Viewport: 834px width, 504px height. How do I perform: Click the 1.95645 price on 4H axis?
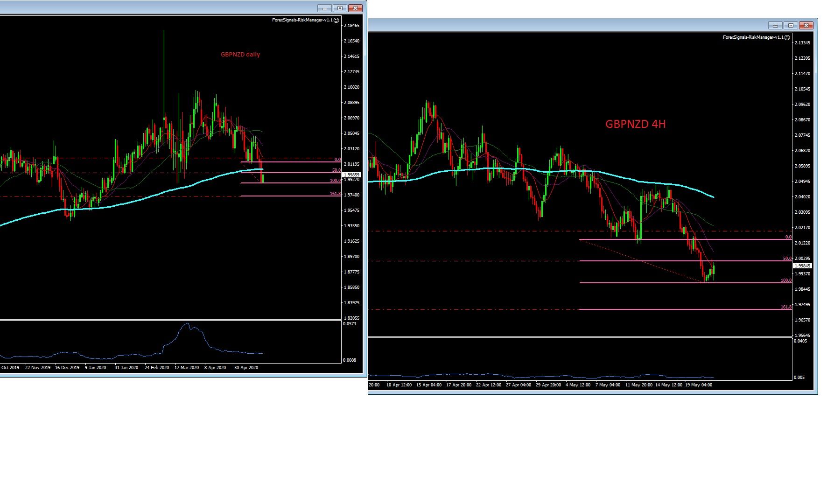802,336
